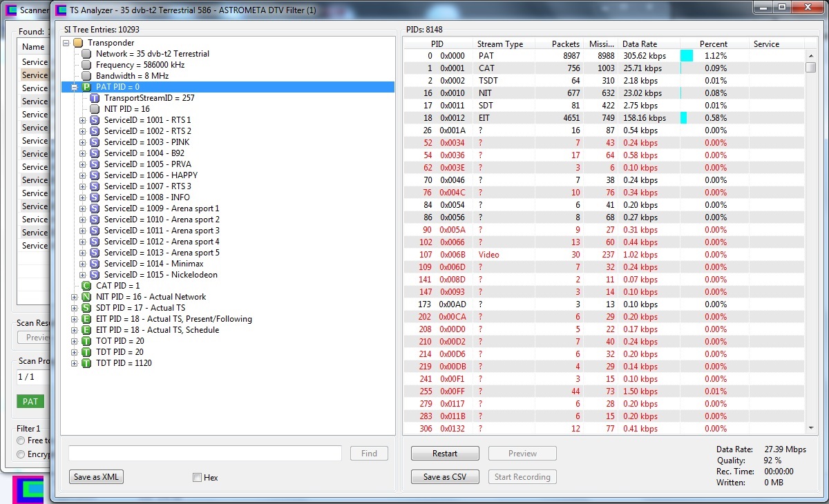Sort by PID column header

[438, 43]
